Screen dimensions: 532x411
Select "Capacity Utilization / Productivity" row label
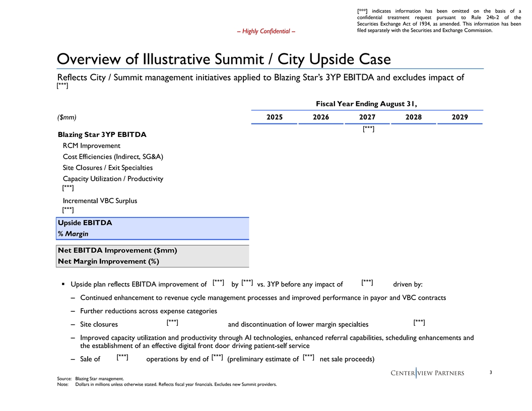point(113,179)
